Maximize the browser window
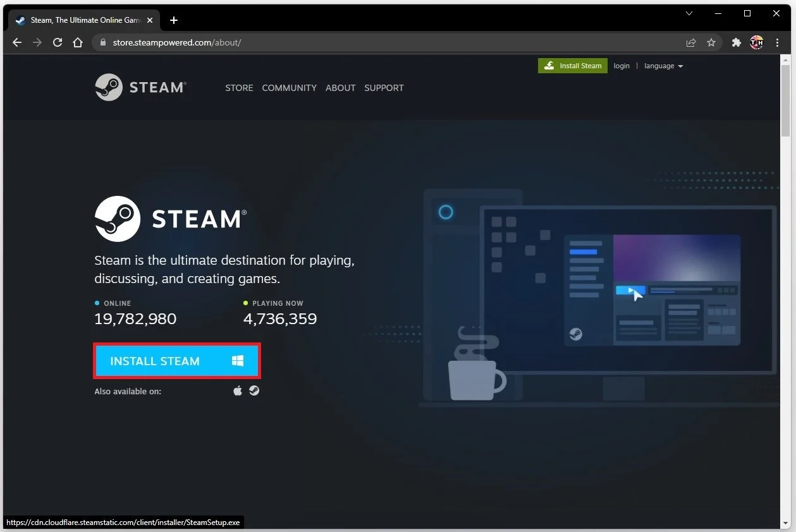 747,13
